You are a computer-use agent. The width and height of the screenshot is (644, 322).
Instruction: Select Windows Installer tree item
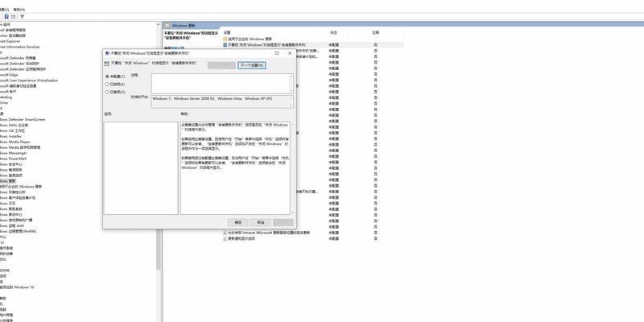pos(11,136)
